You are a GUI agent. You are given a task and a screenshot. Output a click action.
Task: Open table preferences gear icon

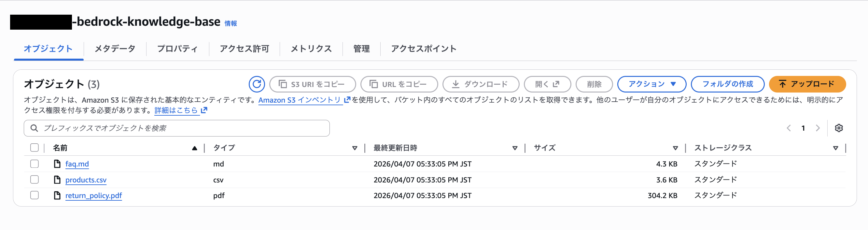839,128
